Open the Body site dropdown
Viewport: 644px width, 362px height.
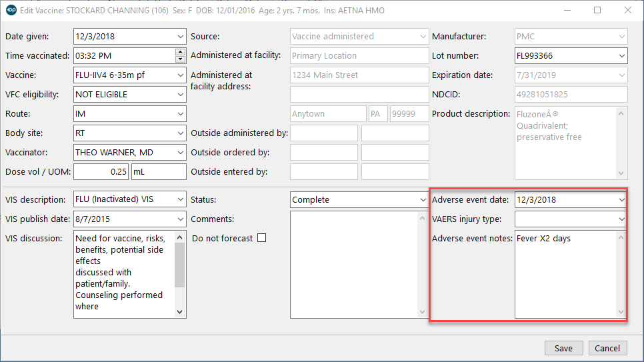[x=180, y=133]
